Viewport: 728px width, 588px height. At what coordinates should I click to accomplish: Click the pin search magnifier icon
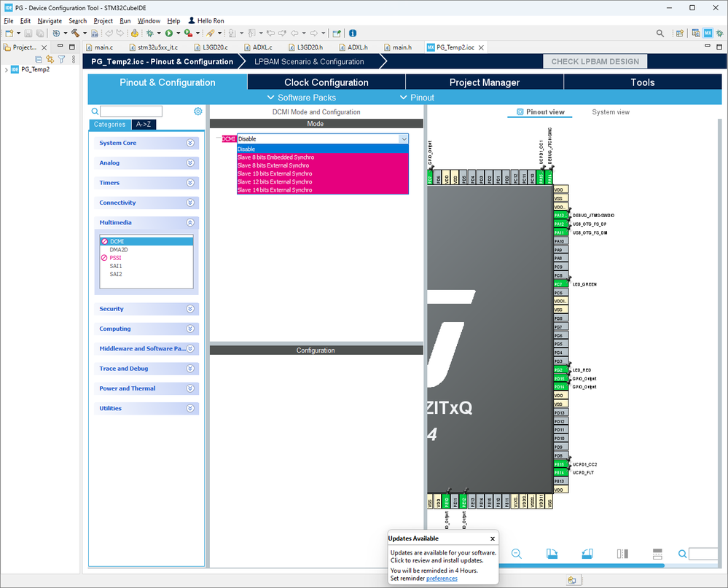[x=682, y=553]
